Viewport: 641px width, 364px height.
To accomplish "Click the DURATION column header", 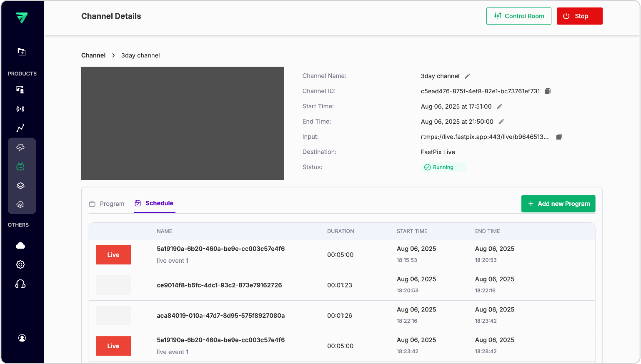I will [341, 231].
